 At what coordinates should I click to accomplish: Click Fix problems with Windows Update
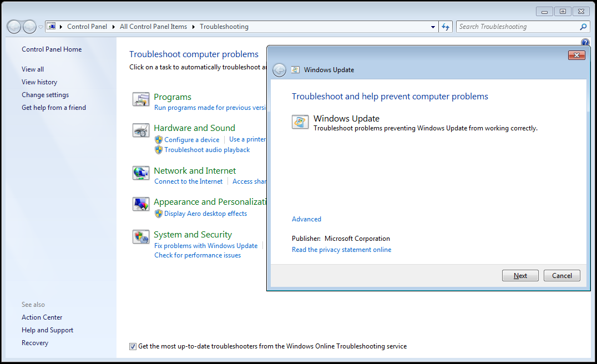click(206, 246)
